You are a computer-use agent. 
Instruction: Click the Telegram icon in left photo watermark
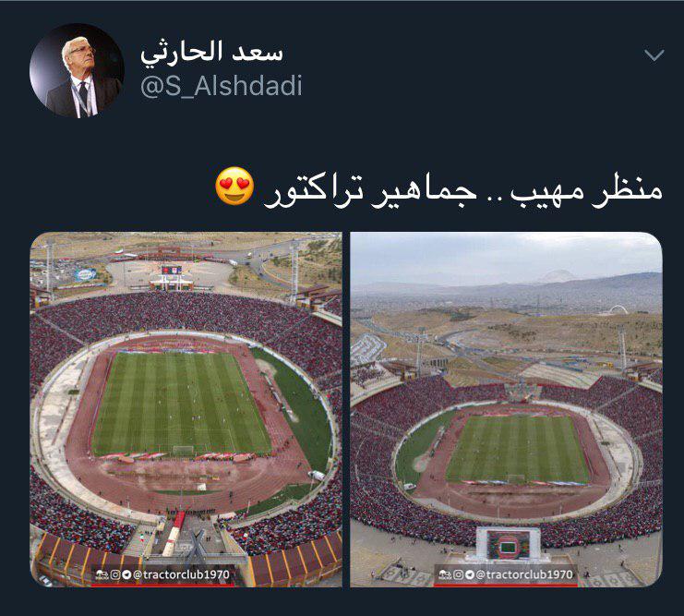[x=126, y=575]
